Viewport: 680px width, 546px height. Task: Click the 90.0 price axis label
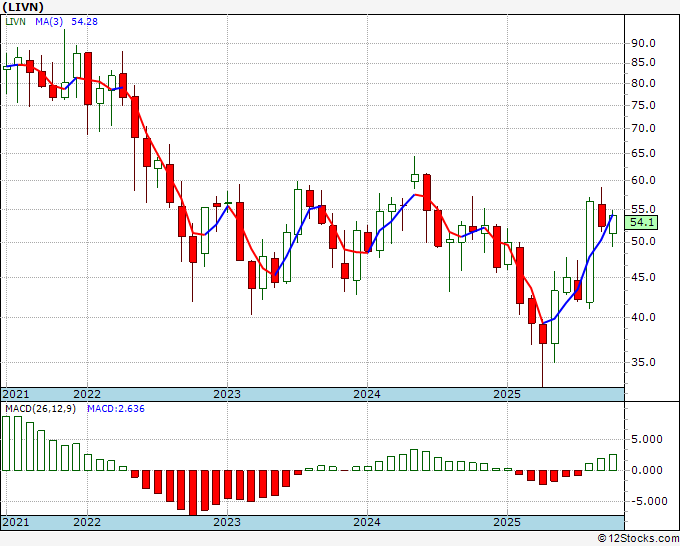point(643,43)
